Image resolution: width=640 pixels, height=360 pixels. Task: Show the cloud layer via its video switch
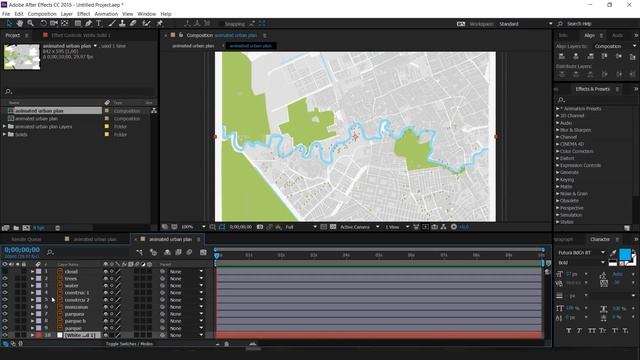pyautogui.click(x=5, y=271)
